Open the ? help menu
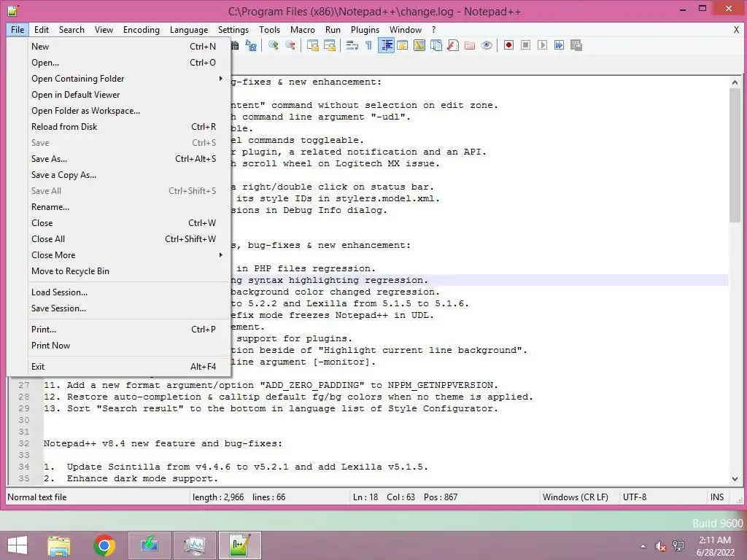This screenshot has height=560, width=747. pyautogui.click(x=433, y=29)
